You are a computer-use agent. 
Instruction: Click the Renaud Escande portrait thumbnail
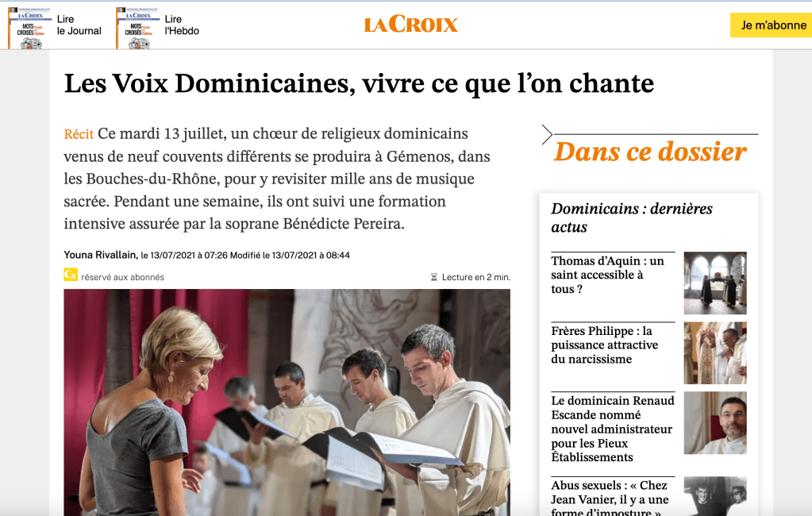pyautogui.click(x=715, y=423)
